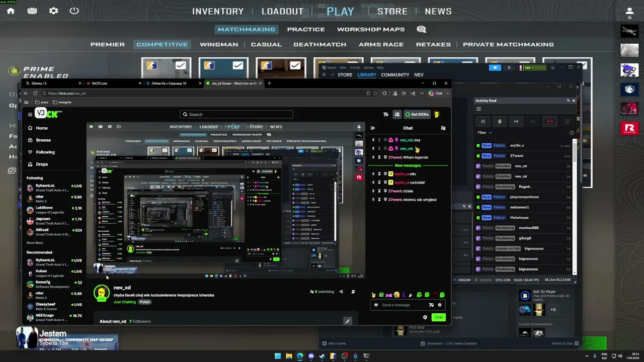Image resolution: width=644 pixels, height=362 pixels.
Task: Click the Steam announcements megaphone button
Action: tap(495, 67)
